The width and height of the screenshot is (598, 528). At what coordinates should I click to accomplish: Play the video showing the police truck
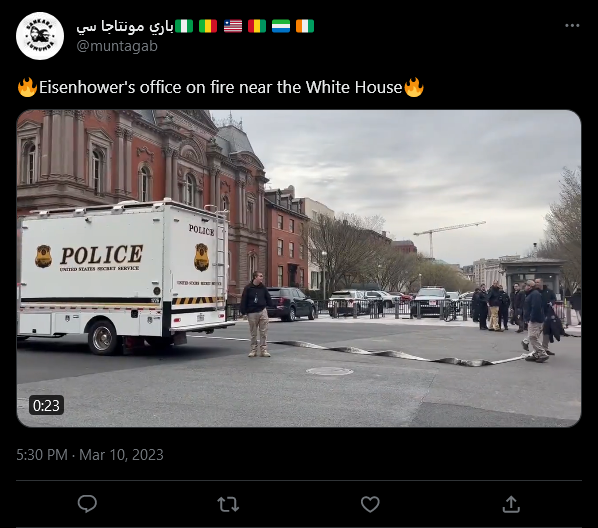(299, 268)
